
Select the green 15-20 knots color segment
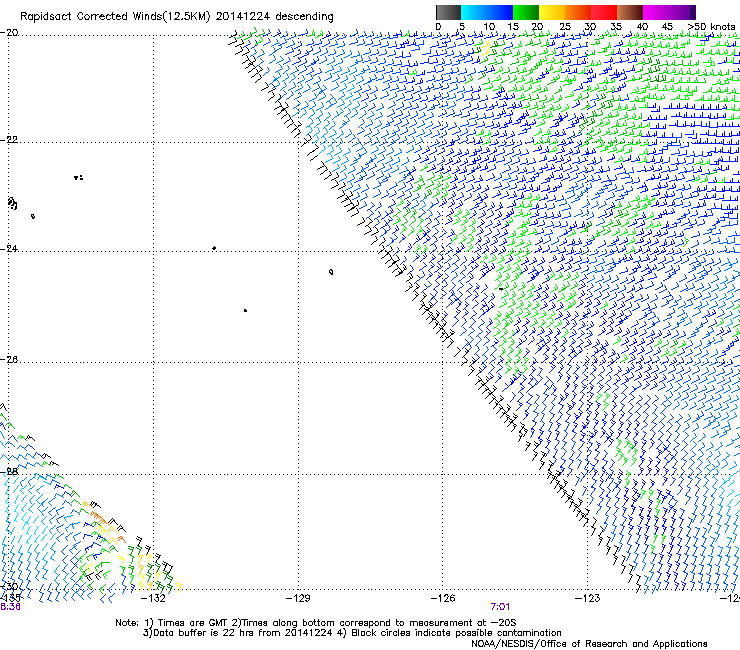pos(526,12)
